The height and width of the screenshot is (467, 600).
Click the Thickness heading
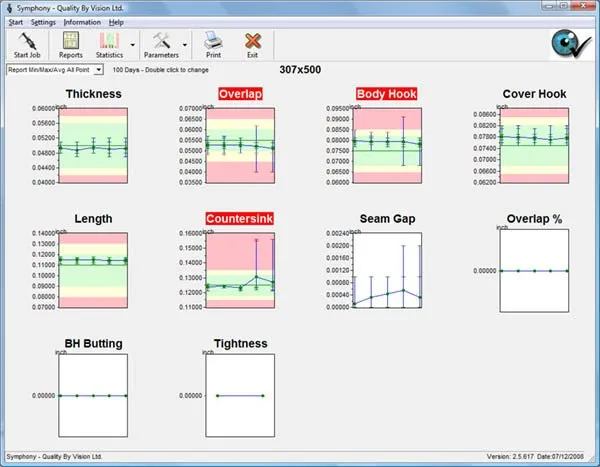(x=93, y=94)
